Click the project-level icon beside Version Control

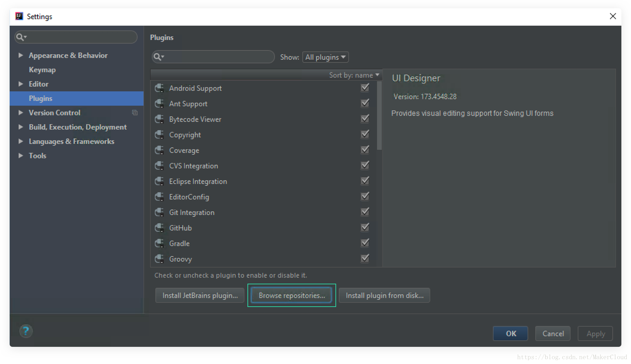click(x=135, y=113)
